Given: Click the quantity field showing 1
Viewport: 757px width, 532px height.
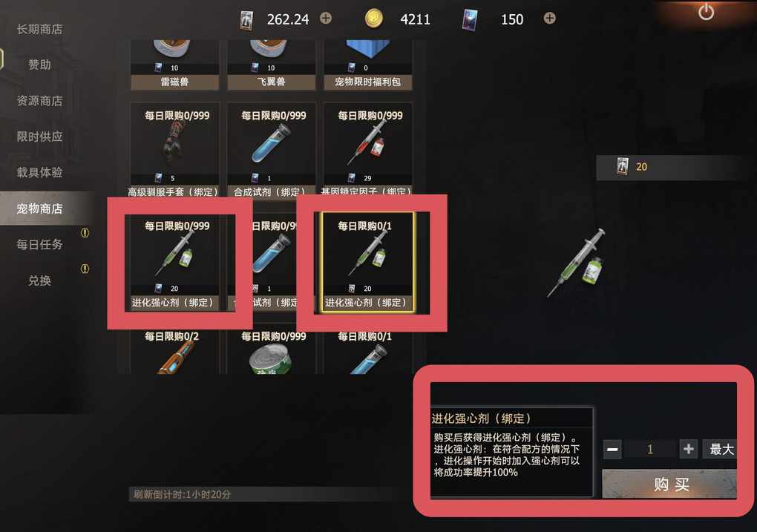Looking at the screenshot, I should [650, 450].
